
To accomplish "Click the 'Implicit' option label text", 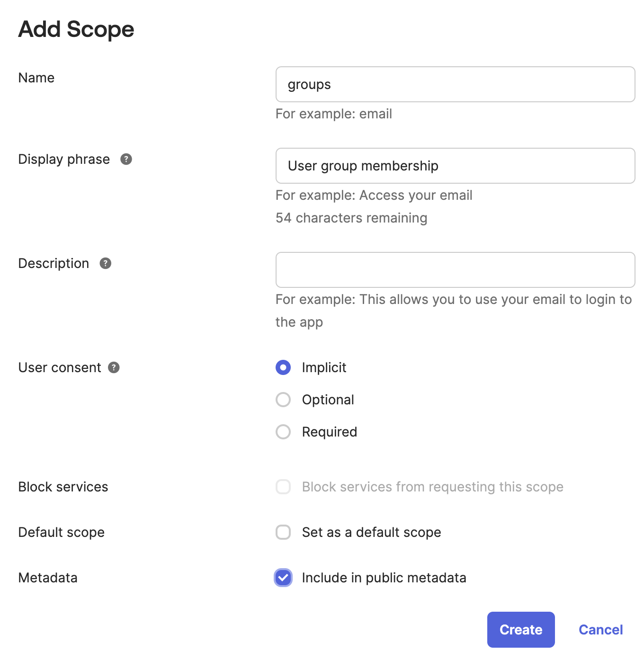I will (324, 367).
